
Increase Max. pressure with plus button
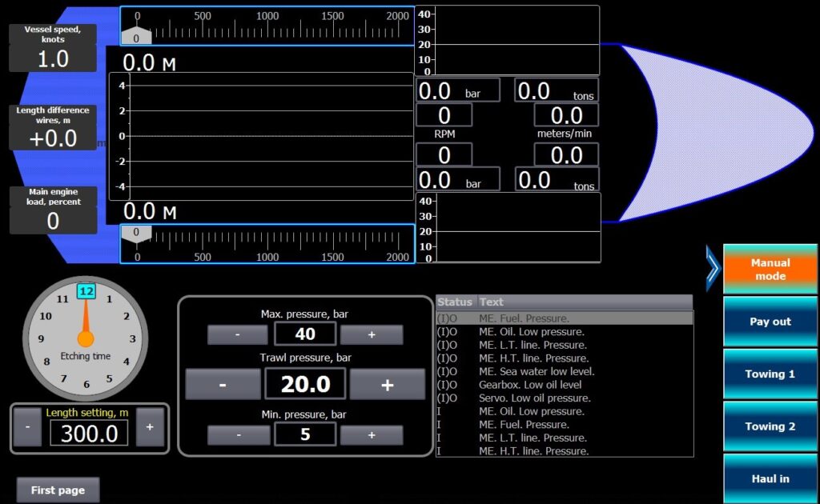372,334
